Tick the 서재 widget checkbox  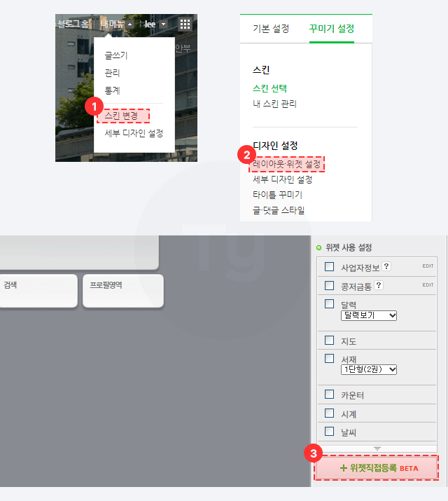pos(329,358)
